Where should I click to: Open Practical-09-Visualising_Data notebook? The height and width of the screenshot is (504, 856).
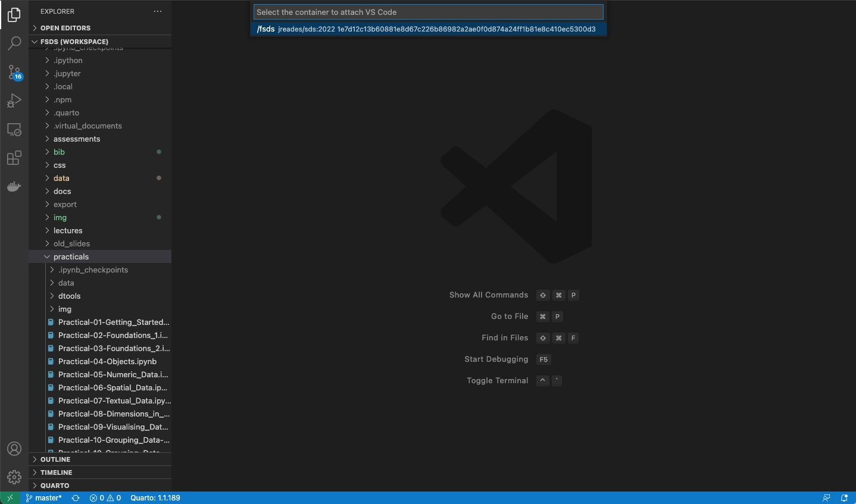[x=100, y=427]
